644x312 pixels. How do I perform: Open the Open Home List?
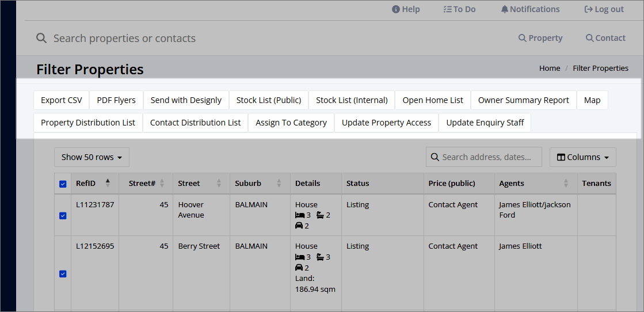pyautogui.click(x=433, y=100)
